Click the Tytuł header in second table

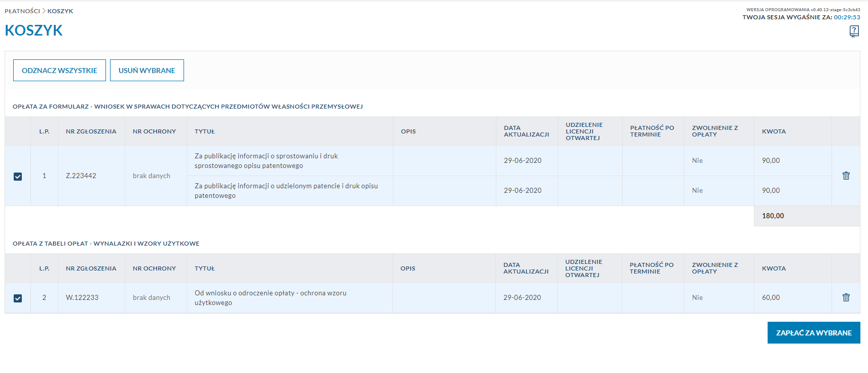click(x=204, y=268)
